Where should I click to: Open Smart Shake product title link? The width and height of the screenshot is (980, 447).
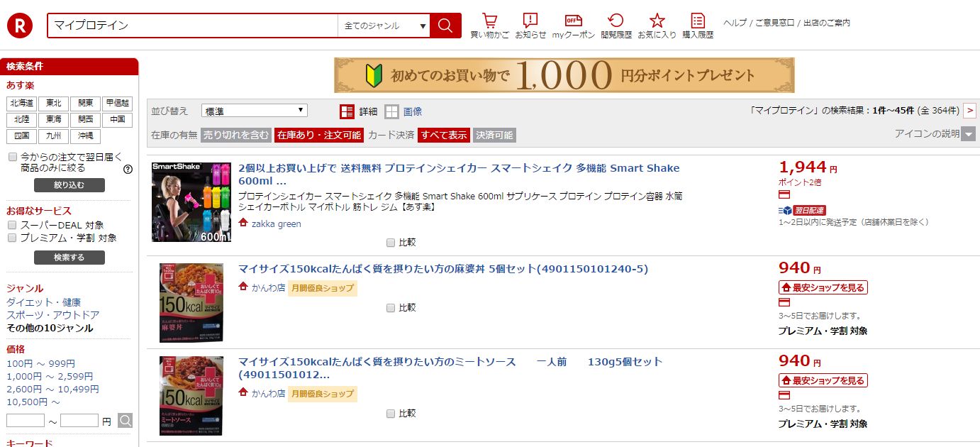[459, 175]
